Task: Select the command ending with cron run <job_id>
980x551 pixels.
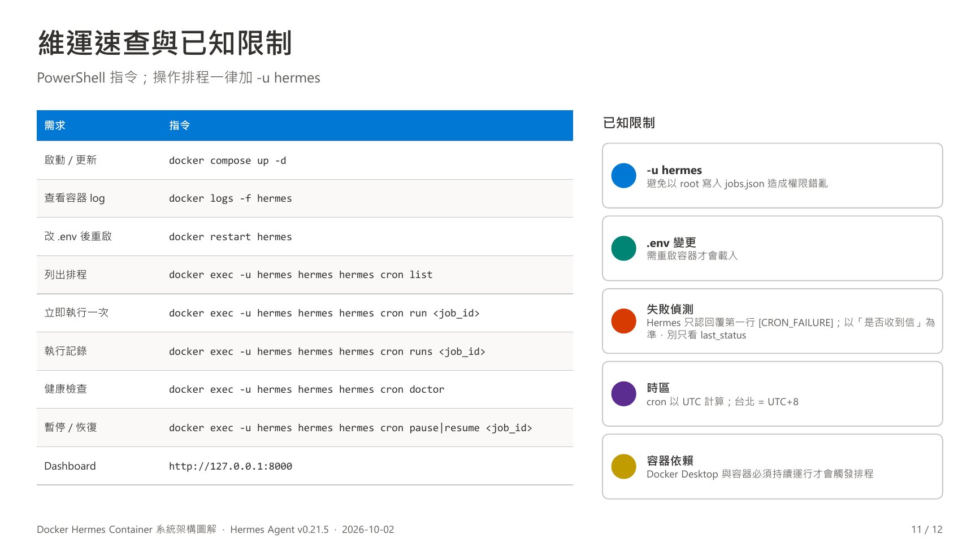Action: tap(324, 313)
